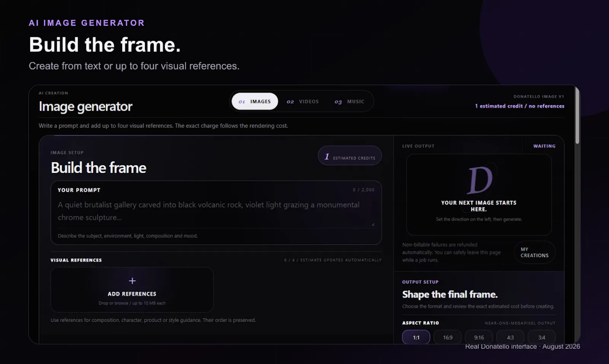Switch to the Images tab

255,102
